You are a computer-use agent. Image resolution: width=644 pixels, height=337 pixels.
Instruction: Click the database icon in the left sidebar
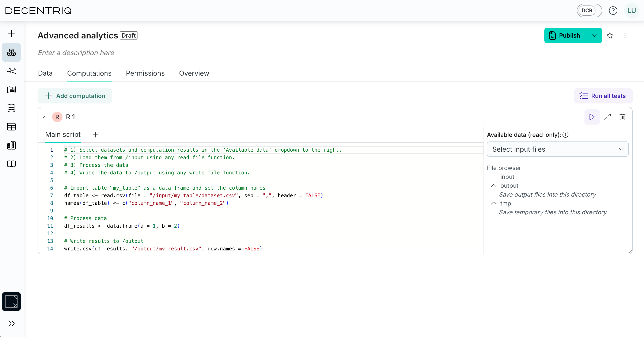click(x=11, y=108)
